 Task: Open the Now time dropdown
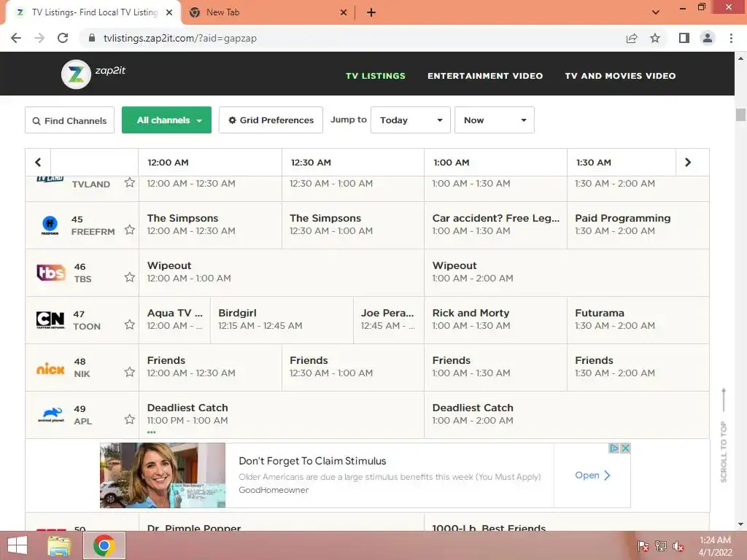(x=495, y=120)
